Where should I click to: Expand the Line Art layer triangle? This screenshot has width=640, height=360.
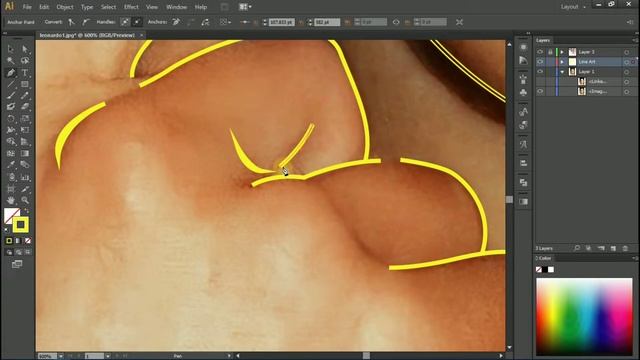562,62
